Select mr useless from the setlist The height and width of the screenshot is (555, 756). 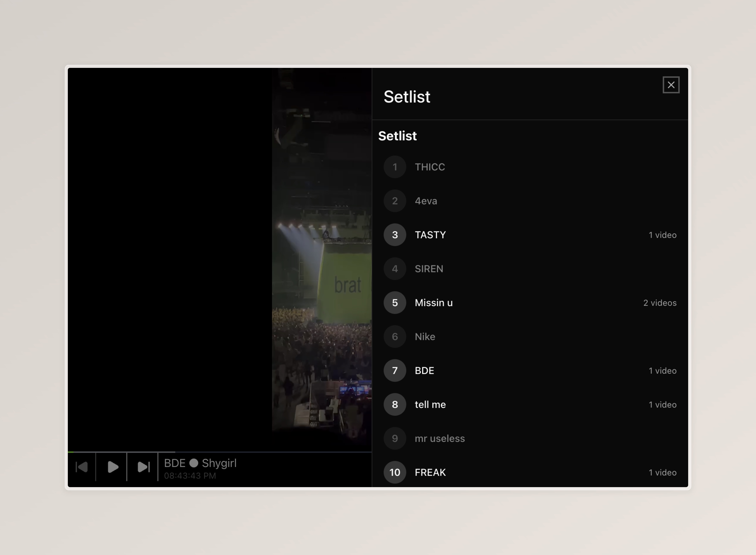(439, 438)
